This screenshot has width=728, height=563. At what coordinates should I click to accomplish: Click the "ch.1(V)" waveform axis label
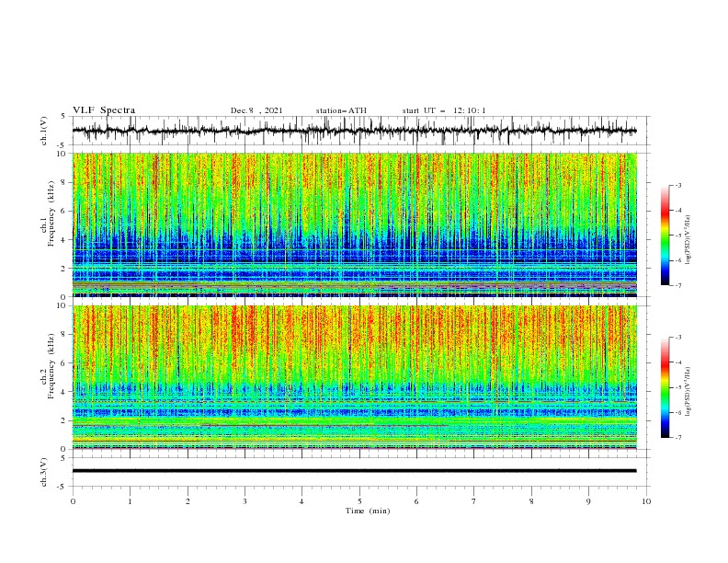[x=44, y=131]
